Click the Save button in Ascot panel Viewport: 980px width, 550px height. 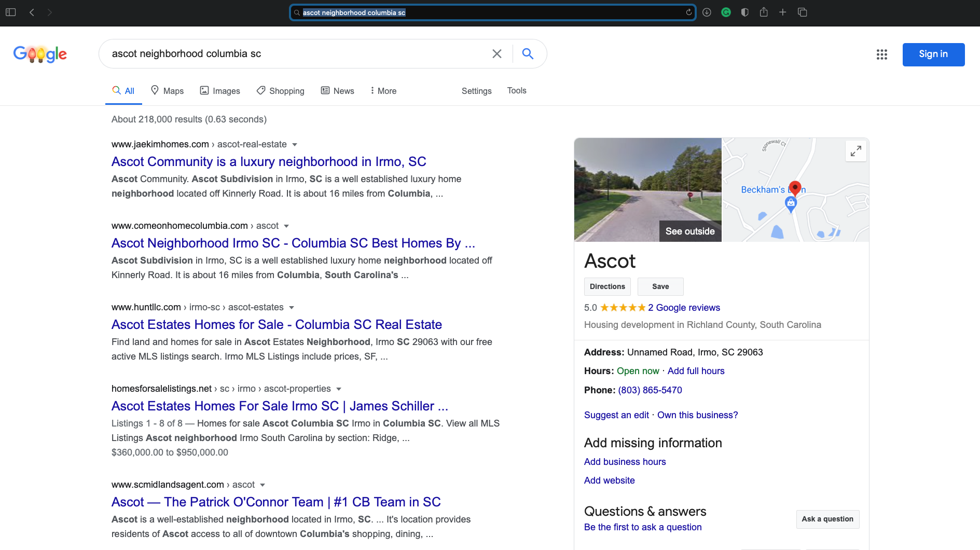click(660, 286)
